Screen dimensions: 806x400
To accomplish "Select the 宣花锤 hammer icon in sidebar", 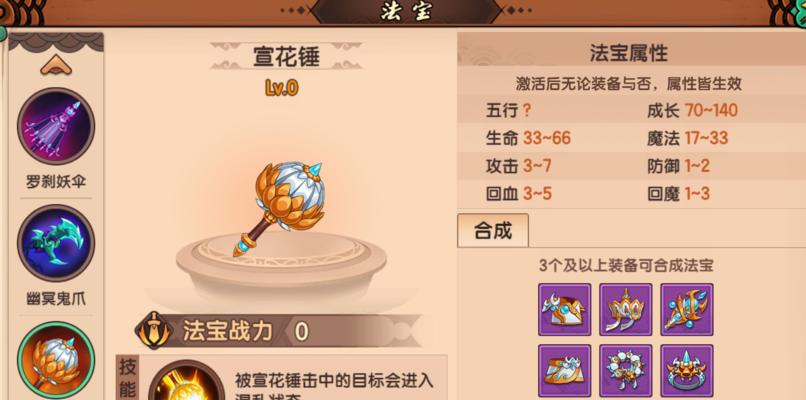I will point(56,360).
